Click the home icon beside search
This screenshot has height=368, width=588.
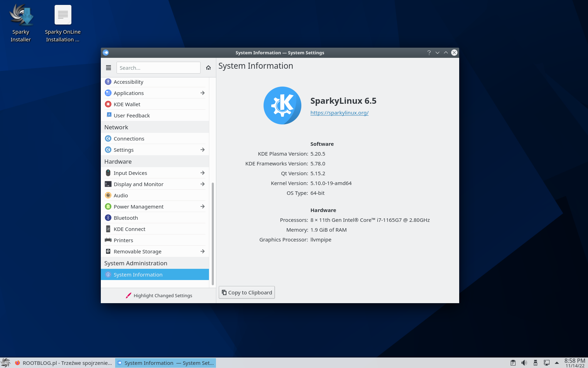(x=208, y=68)
